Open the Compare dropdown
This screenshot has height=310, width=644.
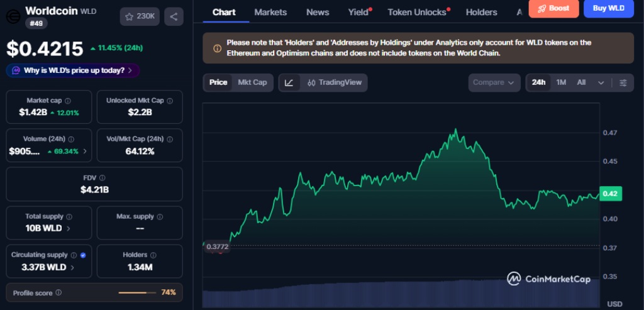tap(494, 82)
